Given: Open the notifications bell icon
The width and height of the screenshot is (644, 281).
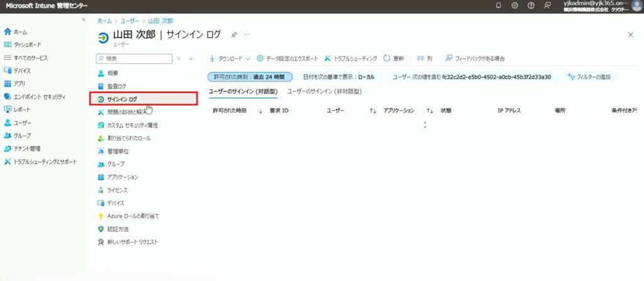Looking at the screenshot, I should 499,6.
